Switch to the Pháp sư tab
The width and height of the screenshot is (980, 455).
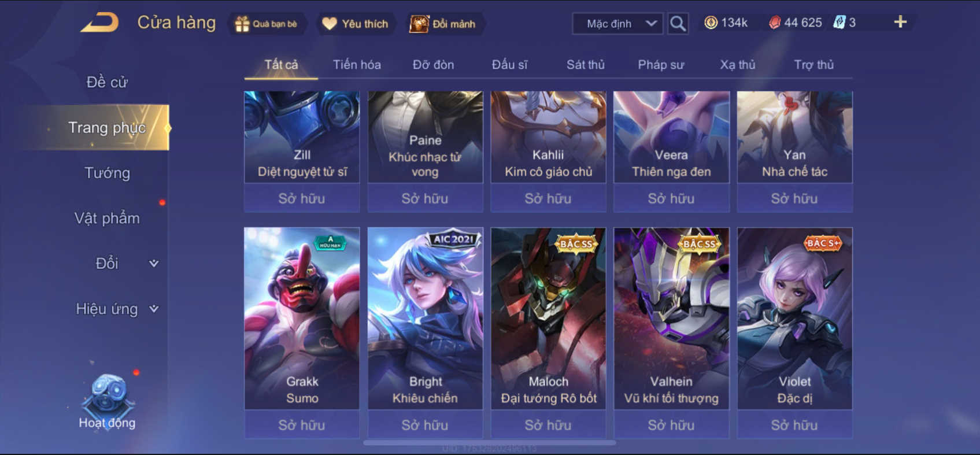point(661,65)
